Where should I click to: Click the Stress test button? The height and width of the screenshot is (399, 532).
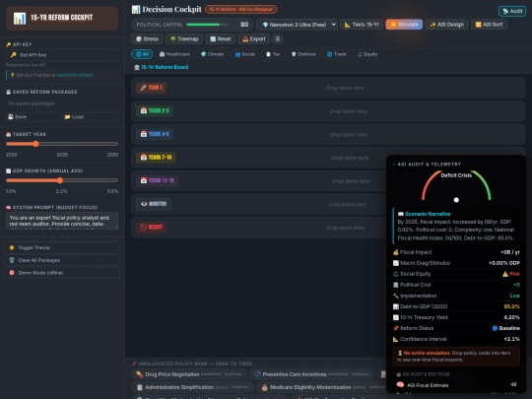pyautogui.click(x=147, y=39)
